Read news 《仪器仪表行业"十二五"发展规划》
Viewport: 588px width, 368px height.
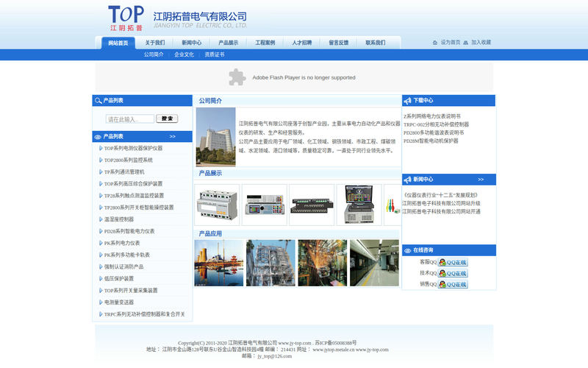[440, 195]
